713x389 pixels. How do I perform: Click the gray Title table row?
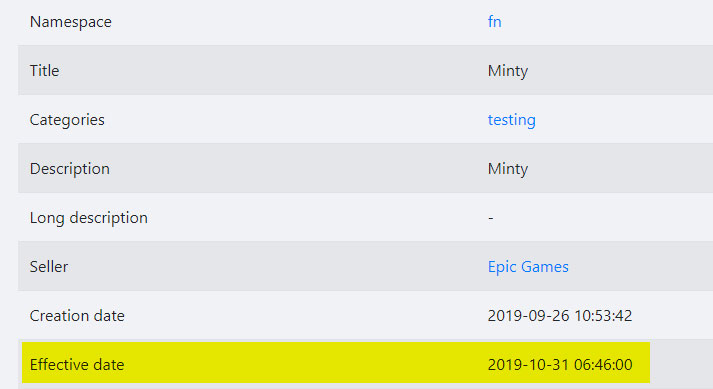pos(366,70)
